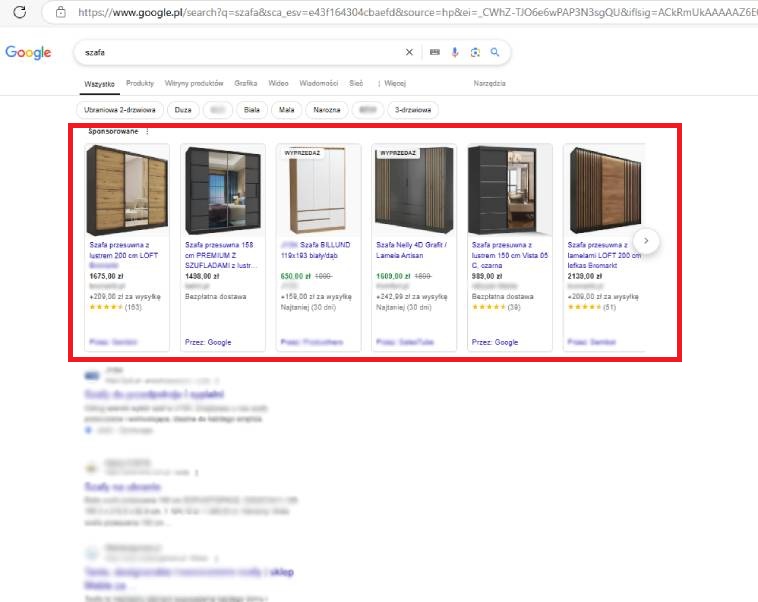Click the browser URL address bar
The width and height of the screenshot is (758, 602).
click(401, 12)
